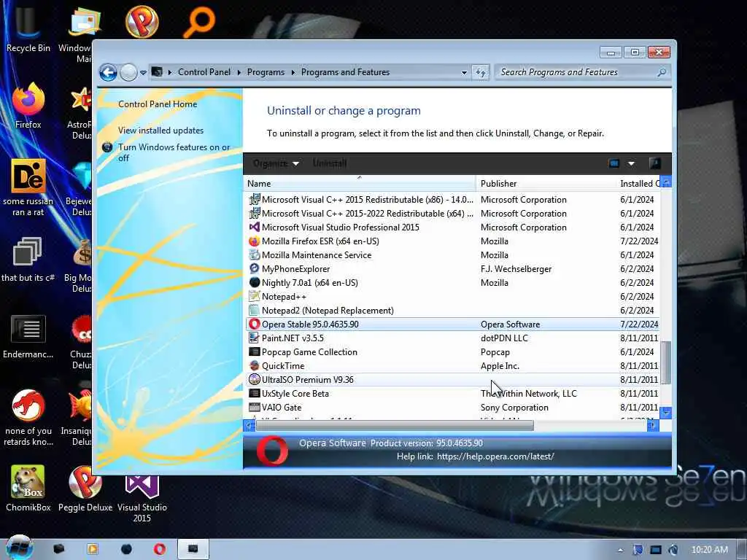Click the horizontal scrollbar thumb

pos(395,426)
